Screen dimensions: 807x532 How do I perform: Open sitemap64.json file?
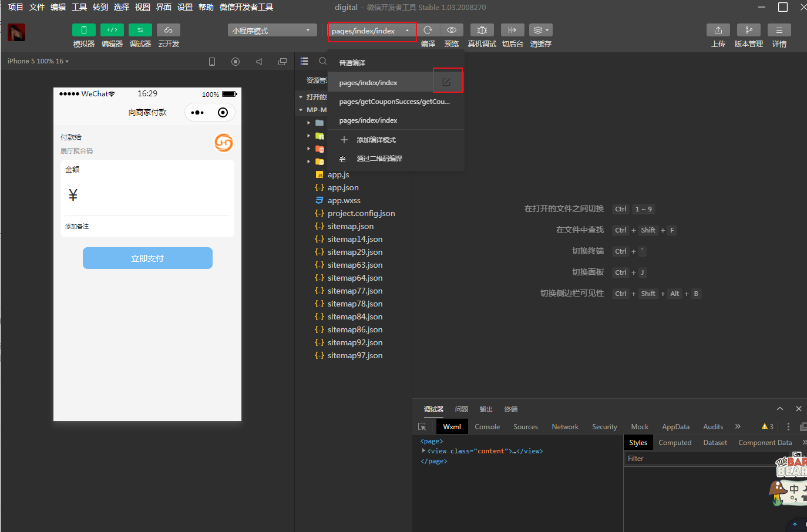[x=355, y=278]
